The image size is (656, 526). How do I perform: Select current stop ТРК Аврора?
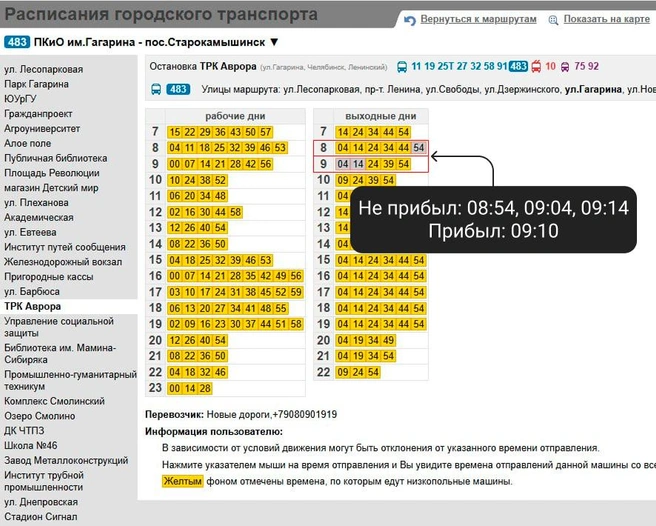click(33, 306)
